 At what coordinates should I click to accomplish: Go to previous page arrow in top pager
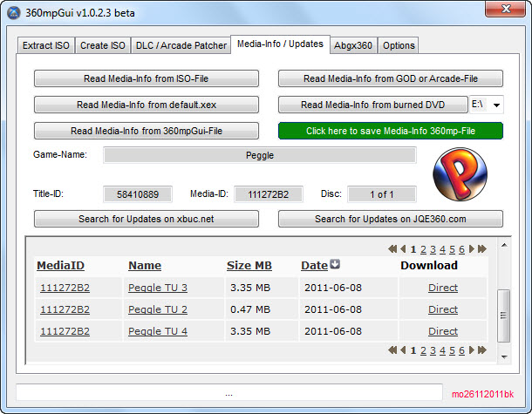[x=403, y=249]
